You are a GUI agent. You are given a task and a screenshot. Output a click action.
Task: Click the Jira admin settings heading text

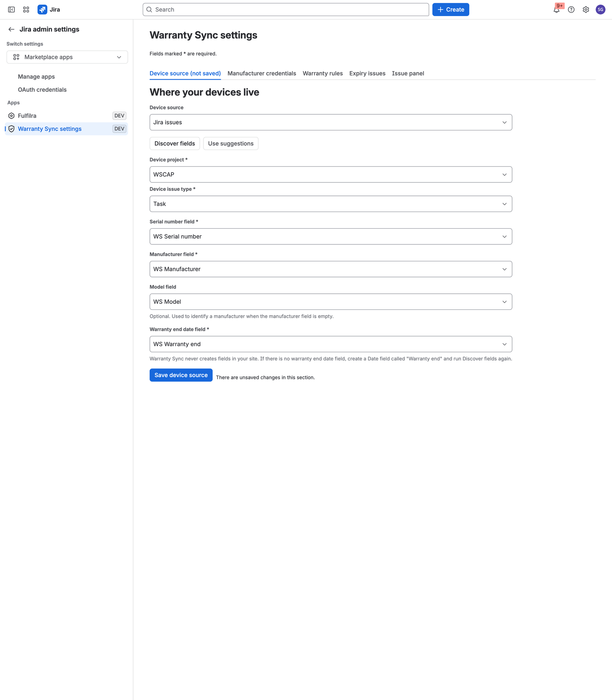coord(49,29)
